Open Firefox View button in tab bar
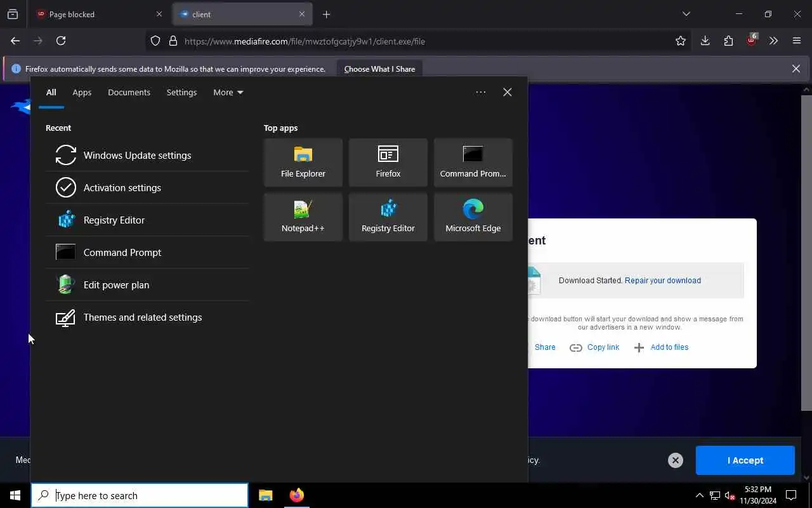This screenshot has height=508, width=812. click(x=13, y=14)
